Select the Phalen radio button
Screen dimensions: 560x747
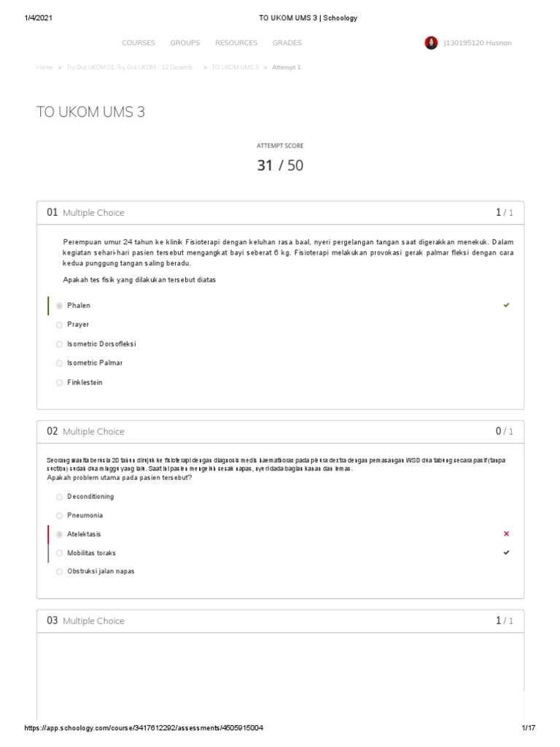[59, 306]
